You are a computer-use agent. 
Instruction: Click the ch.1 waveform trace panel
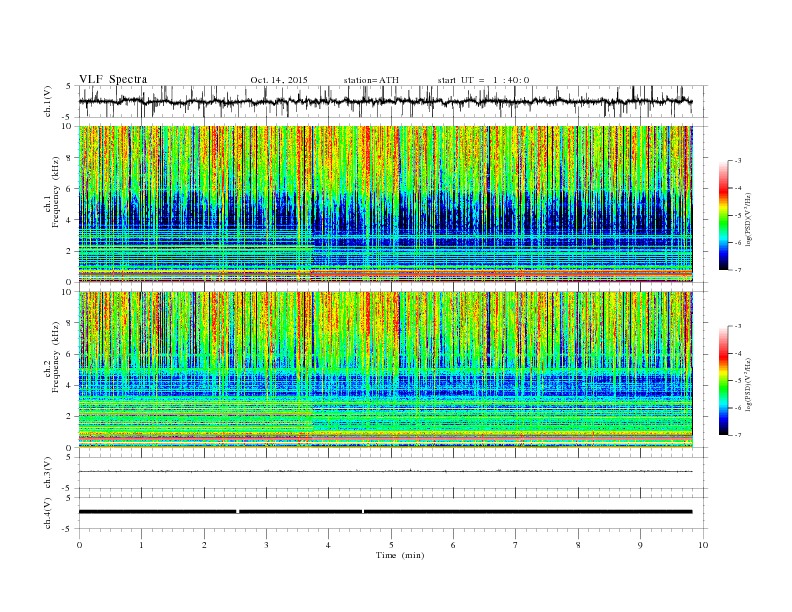pyautogui.click(x=393, y=101)
